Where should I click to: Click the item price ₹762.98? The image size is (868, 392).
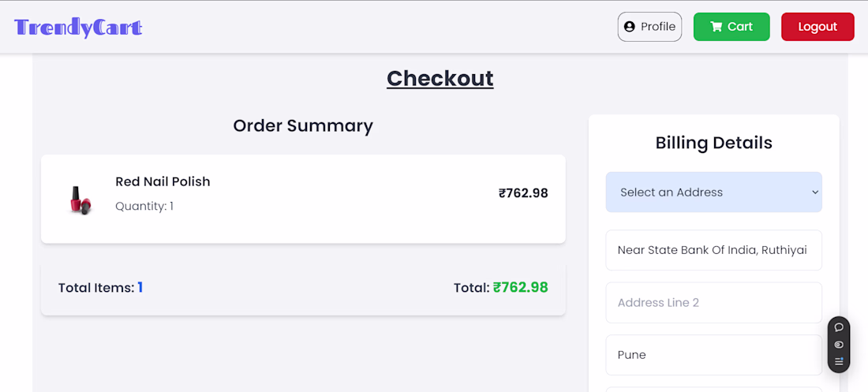pyautogui.click(x=522, y=193)
